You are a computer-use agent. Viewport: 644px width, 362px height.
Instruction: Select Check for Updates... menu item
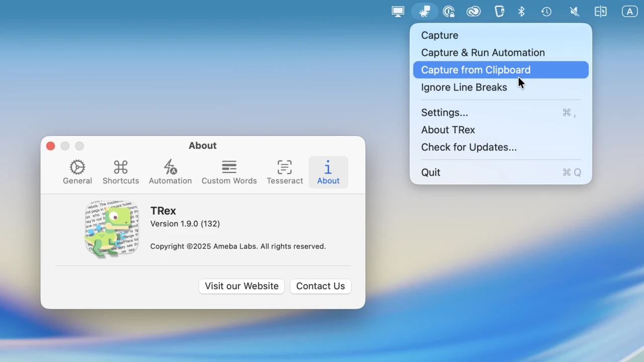pos(468,147)
